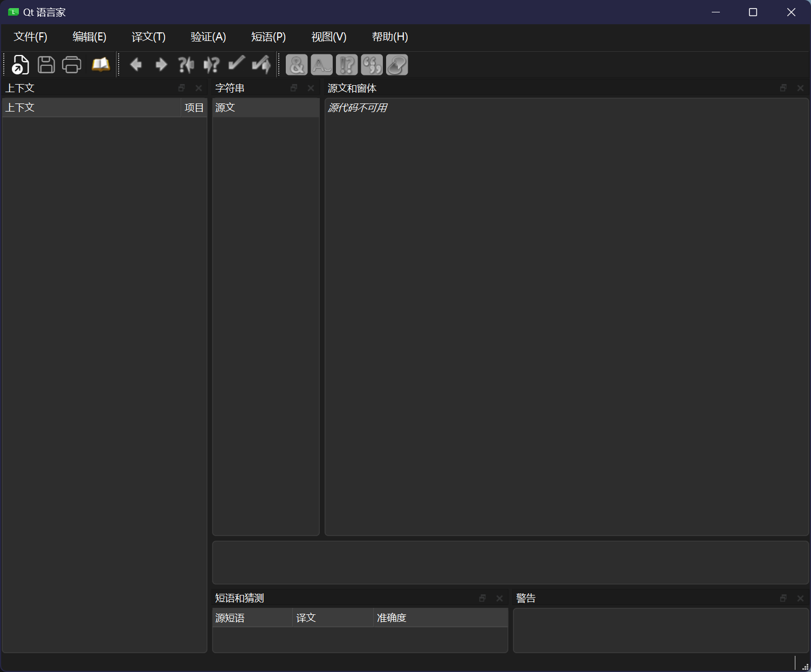Open a phrase book via book icon

coord(100,65)
